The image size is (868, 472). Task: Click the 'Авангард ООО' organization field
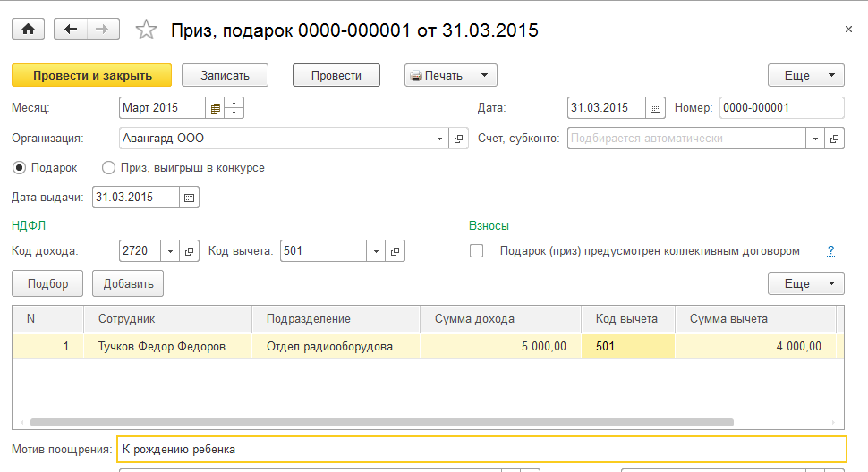(x=275, y=139)
